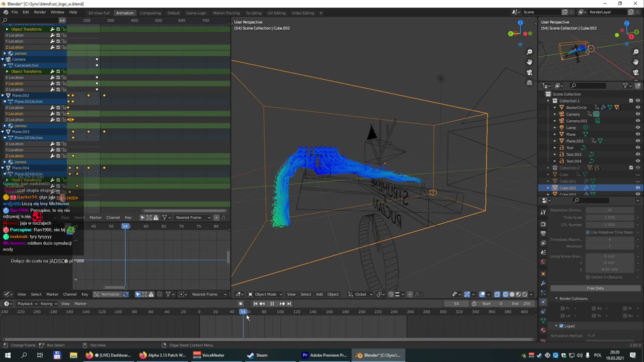Open the Global transform orientation dropdown
This screenshot has width=644, height=362.
point(361,294)
